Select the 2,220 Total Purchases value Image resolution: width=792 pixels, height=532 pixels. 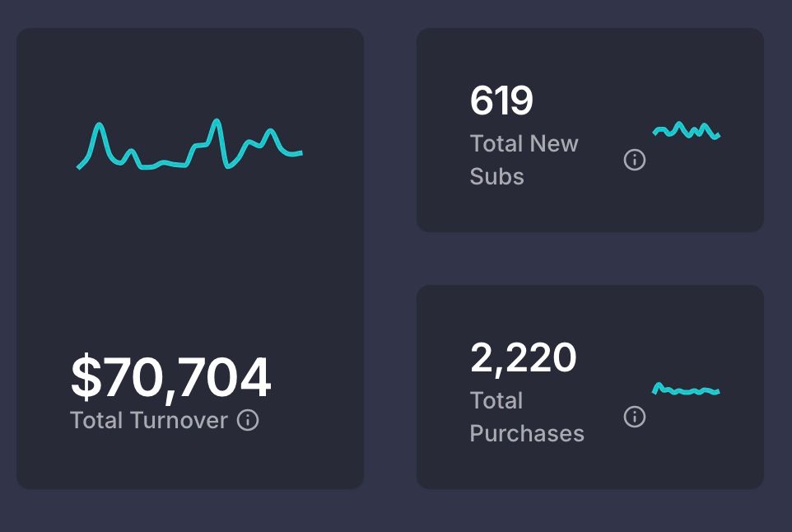pyautogui.click(x=523, y=357)
